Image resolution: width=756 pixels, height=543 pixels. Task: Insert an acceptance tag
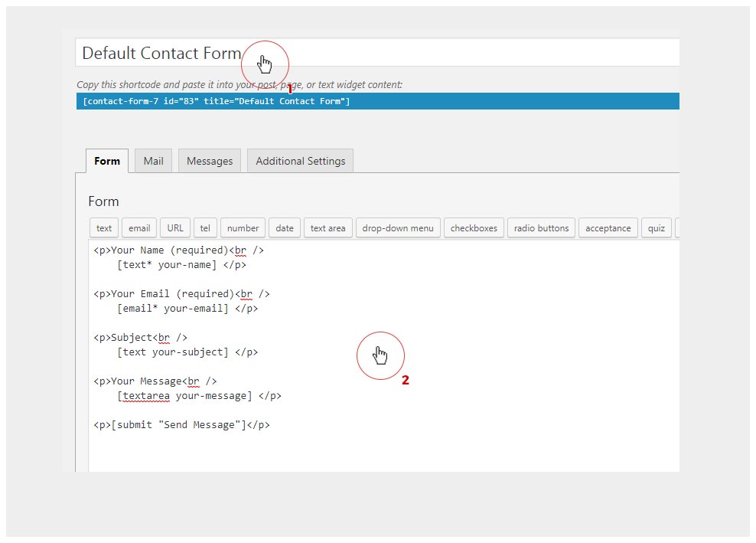pos(608,228)
